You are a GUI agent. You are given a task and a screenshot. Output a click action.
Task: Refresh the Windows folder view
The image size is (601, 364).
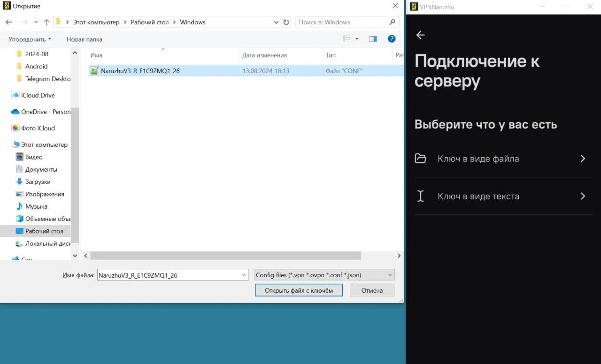286,22
